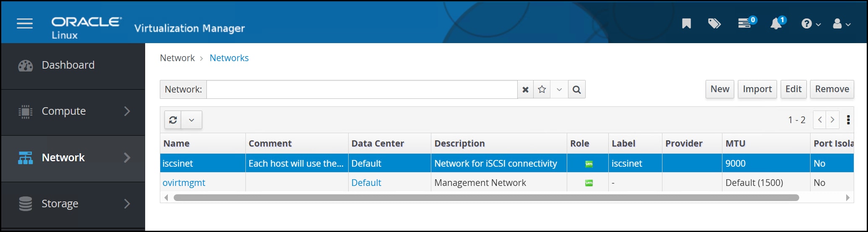Bookmark the search with star icon

(542, 89)
